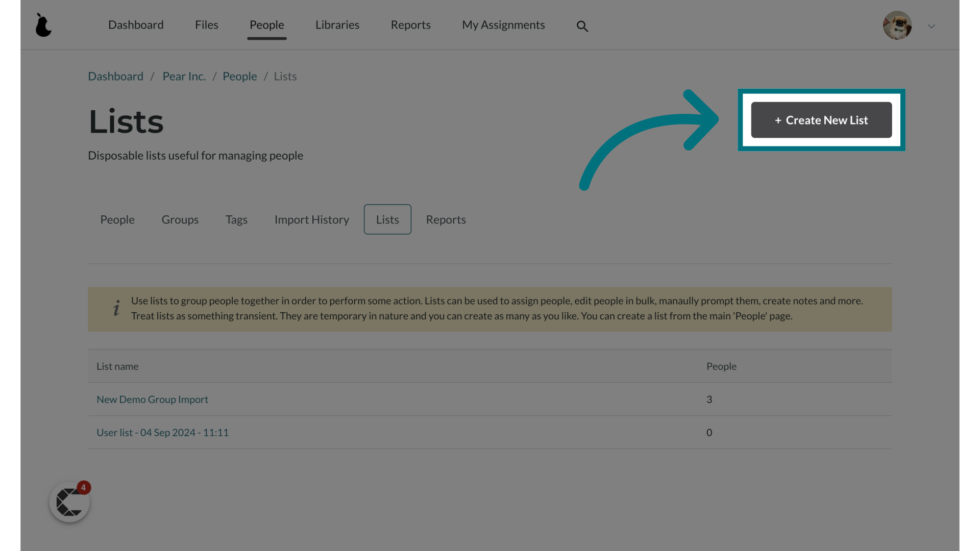Select Import History section
The width and height of the screenshot is (980, 551).
point(312,219)
